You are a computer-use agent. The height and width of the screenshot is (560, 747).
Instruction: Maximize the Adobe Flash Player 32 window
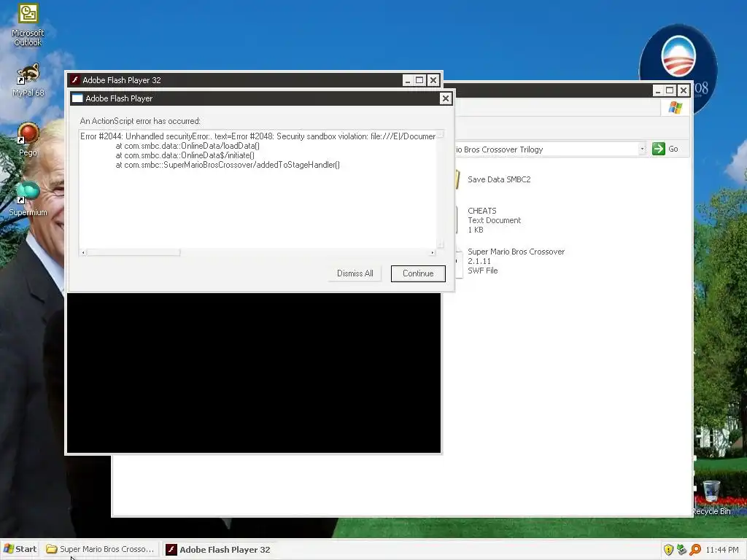[x=419, y=80]
